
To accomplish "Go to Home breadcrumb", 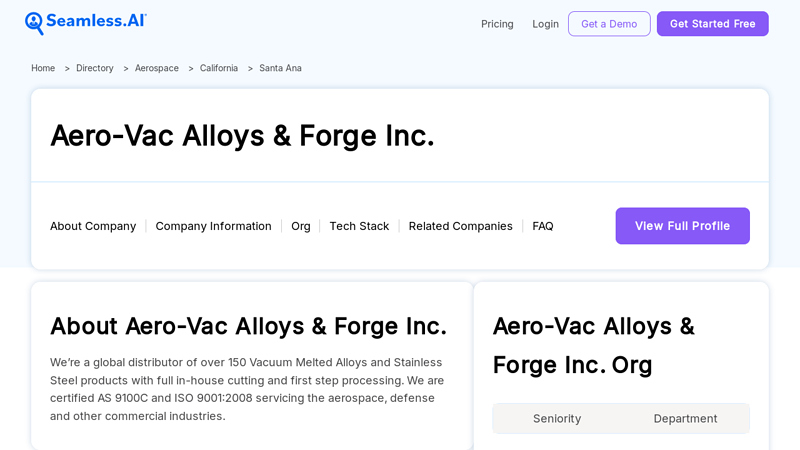I will click(43, 68).
